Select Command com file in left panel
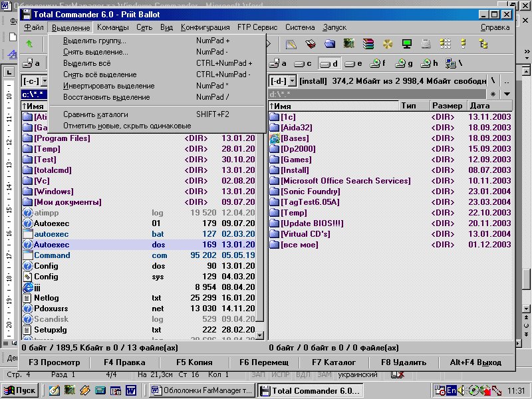Viewport: 532px width, 399px height. point(139,255)
